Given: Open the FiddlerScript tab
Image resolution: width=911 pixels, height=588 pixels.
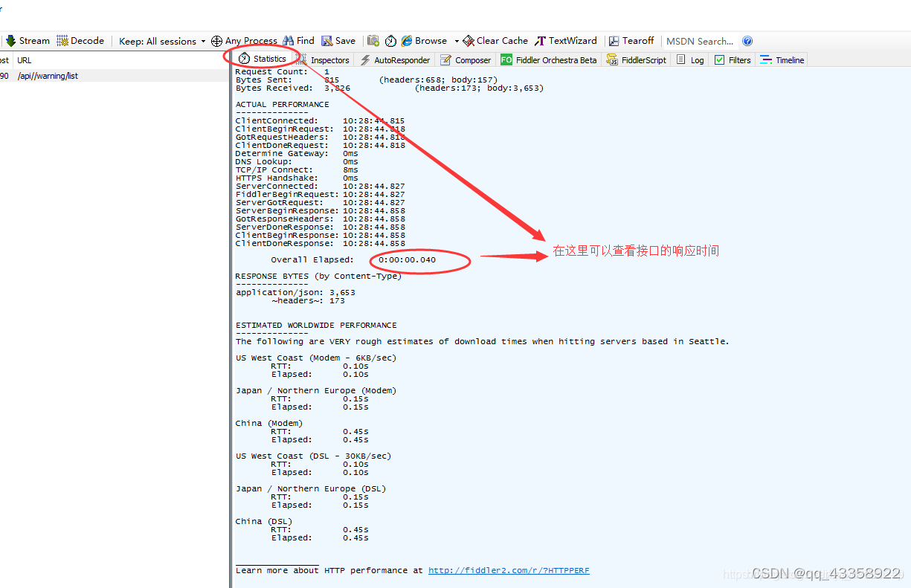Looking at the screenshot, I should click(637, 60).
